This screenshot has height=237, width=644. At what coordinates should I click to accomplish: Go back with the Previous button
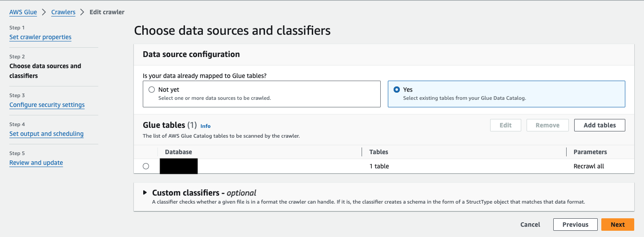(575, 225)
